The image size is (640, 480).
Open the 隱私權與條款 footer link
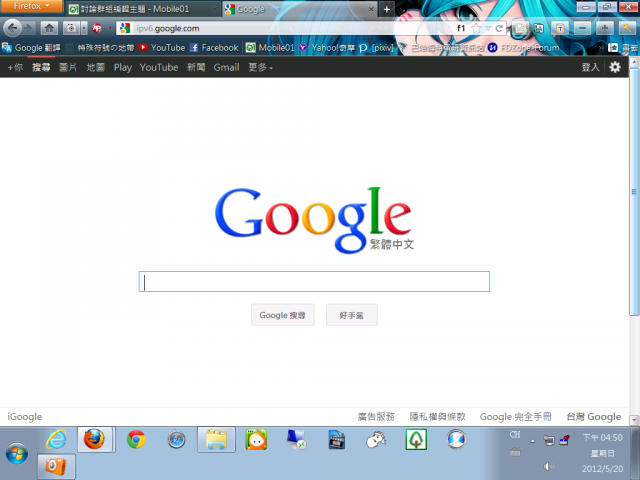click(x=437, y=417)
